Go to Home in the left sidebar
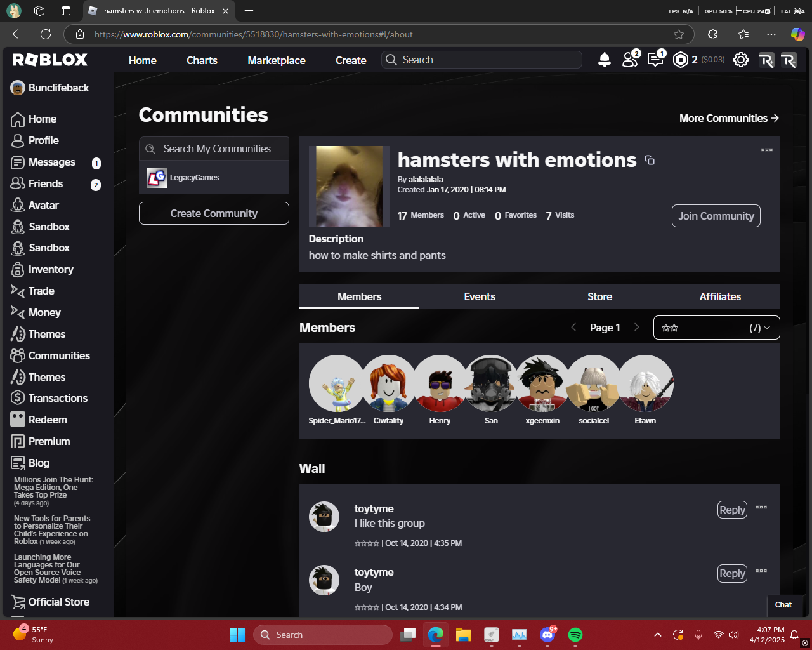This screenshot has height=650, width=812. [x=34, y=119]
